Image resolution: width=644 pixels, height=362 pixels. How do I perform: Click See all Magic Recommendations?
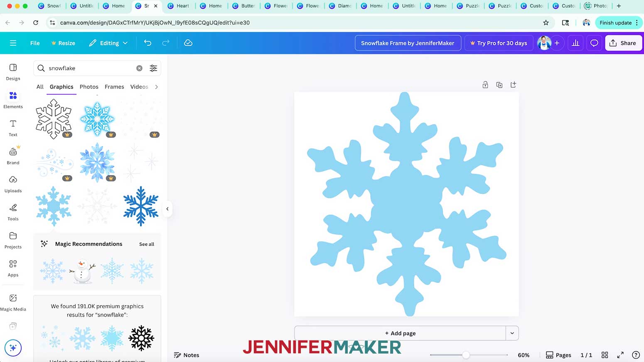click(147, 244)
